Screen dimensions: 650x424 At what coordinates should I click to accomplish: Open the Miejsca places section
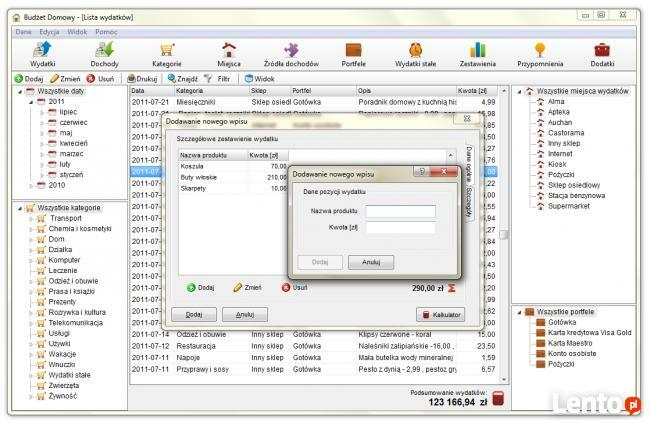point(229,54)
